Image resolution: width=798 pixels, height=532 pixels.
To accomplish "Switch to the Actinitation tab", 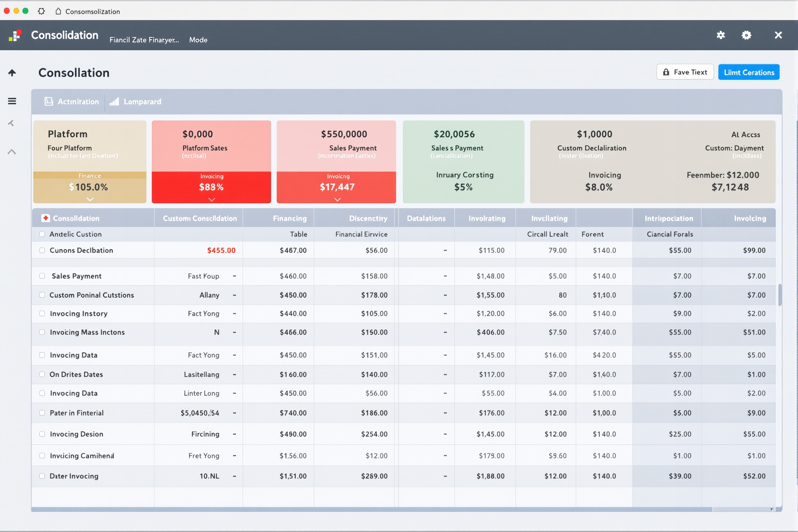I will pyautogui.click(x=72, y=101).
